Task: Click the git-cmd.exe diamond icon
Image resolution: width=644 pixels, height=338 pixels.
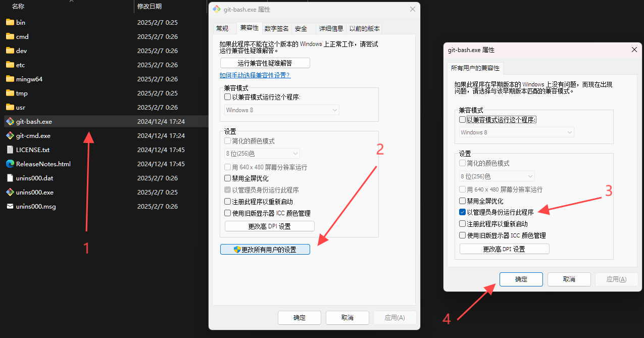Action: [x=9, y=135]
